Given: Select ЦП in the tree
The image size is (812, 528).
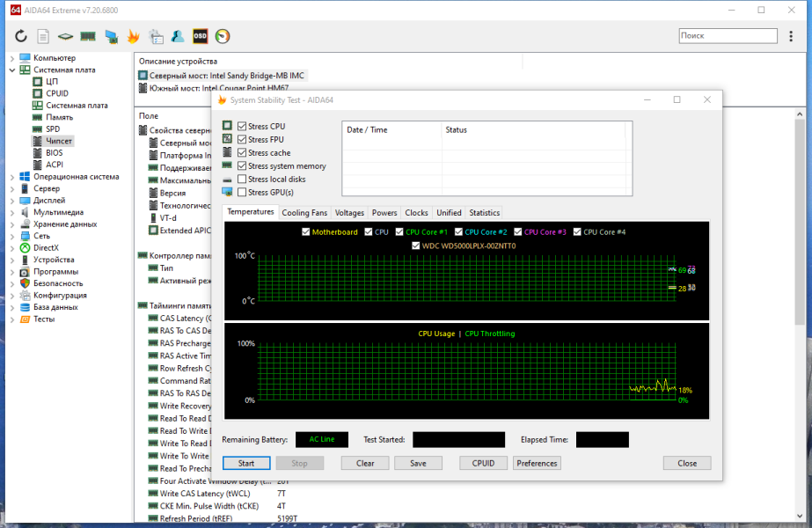Looking at the screenshot, I should [x=52, y=81].
